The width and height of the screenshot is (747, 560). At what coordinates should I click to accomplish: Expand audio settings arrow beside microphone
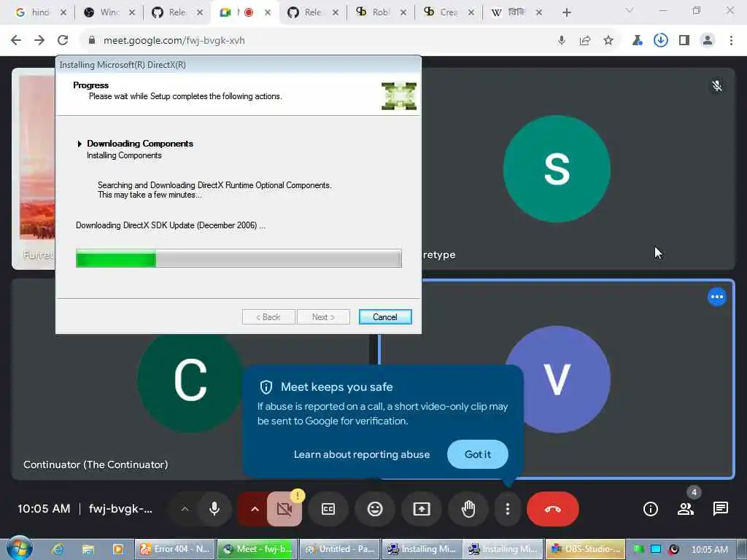pos(185,509)
